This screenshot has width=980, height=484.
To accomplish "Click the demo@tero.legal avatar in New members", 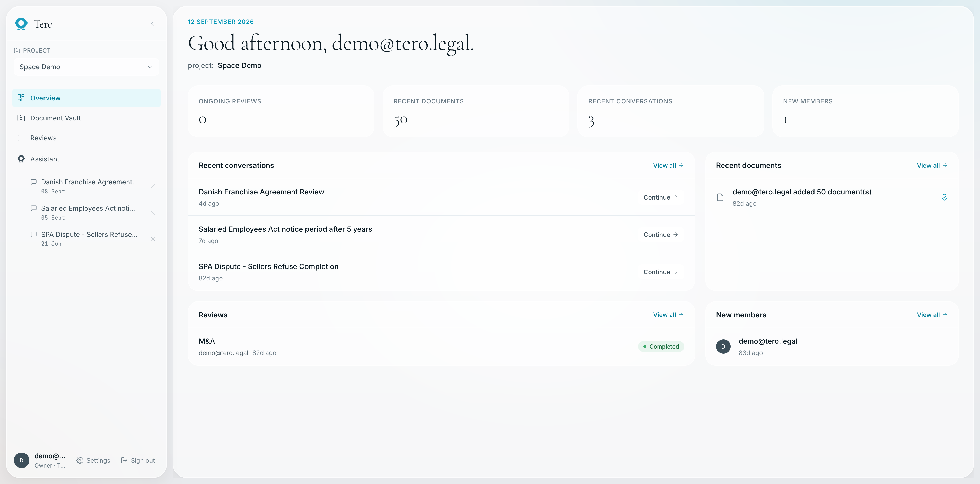I will click(x=723, y=347).
